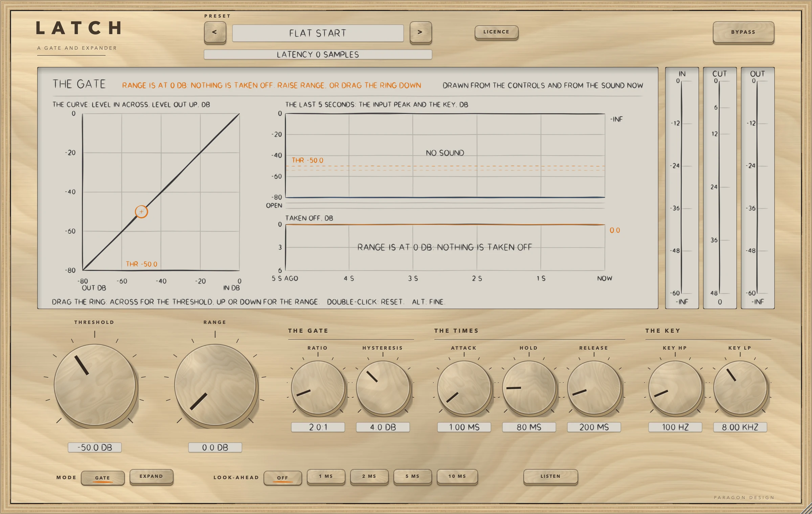812x514 pixels.
Task: Click the PARAGON DESIGN credit text
Action: click(x=744, y=497)
